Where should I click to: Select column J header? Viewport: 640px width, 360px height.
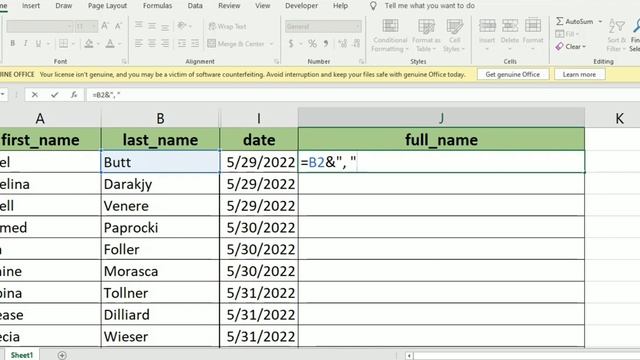tap(441, 118)
